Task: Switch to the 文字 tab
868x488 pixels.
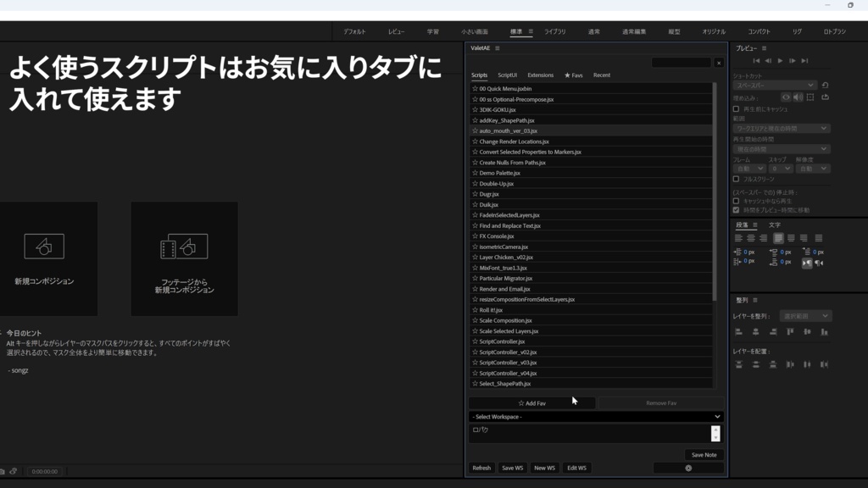Action: (775, 225)
